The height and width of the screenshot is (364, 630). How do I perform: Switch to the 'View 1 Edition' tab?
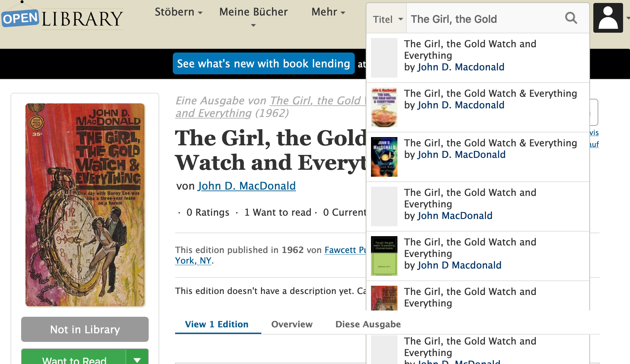[217, 324]
